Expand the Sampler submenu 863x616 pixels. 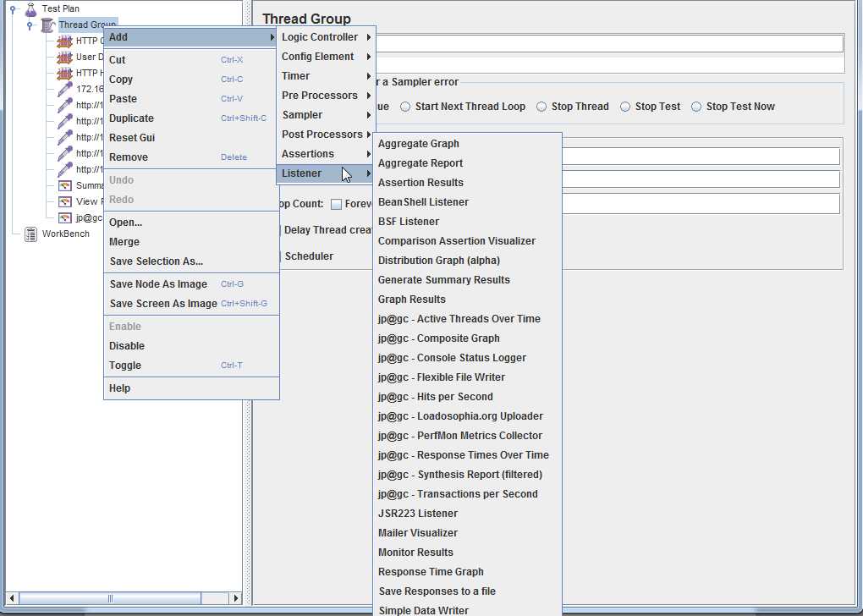coord(326,114)
